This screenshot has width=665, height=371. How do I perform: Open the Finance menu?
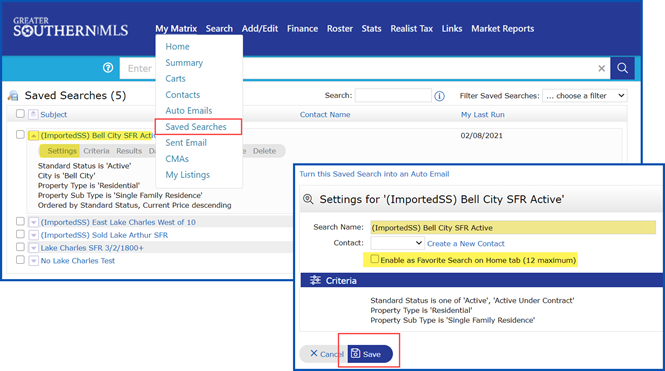(x=302, y=28)
